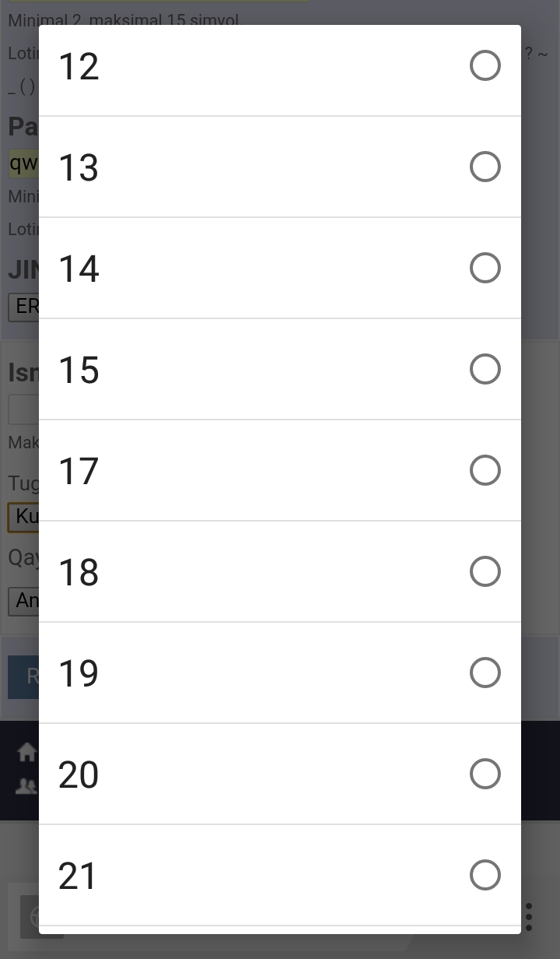Screen dimensions: 560x959
Task: Select radio button for 12
Action: (x=485, y=65)
